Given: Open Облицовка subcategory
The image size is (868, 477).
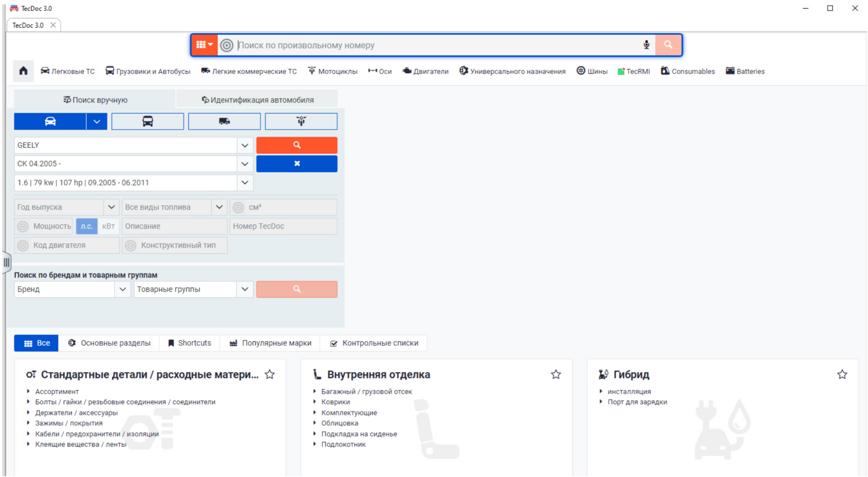Looking at the screenshot, I should click(339, 423).
